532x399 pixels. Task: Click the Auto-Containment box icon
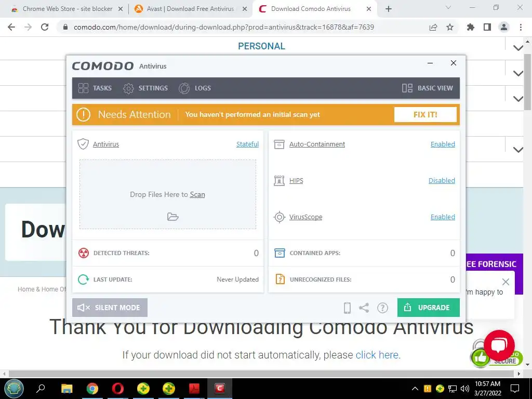279,144
